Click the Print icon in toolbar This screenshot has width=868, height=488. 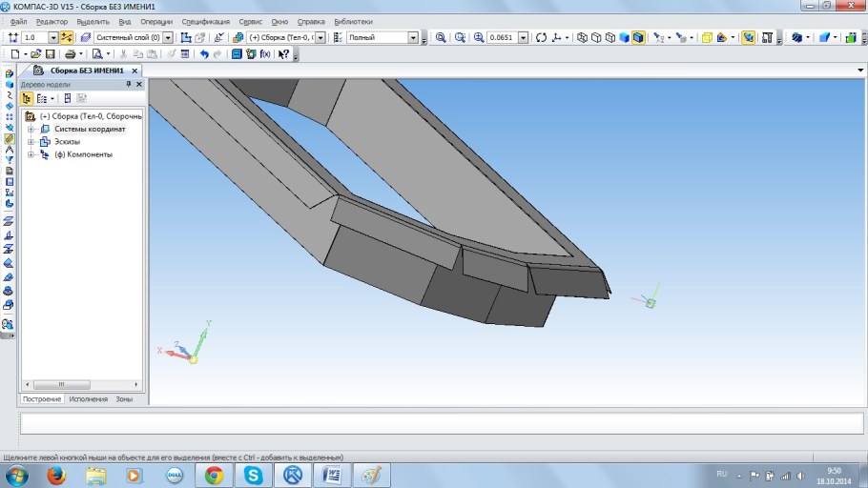click(x=70, y=54)
